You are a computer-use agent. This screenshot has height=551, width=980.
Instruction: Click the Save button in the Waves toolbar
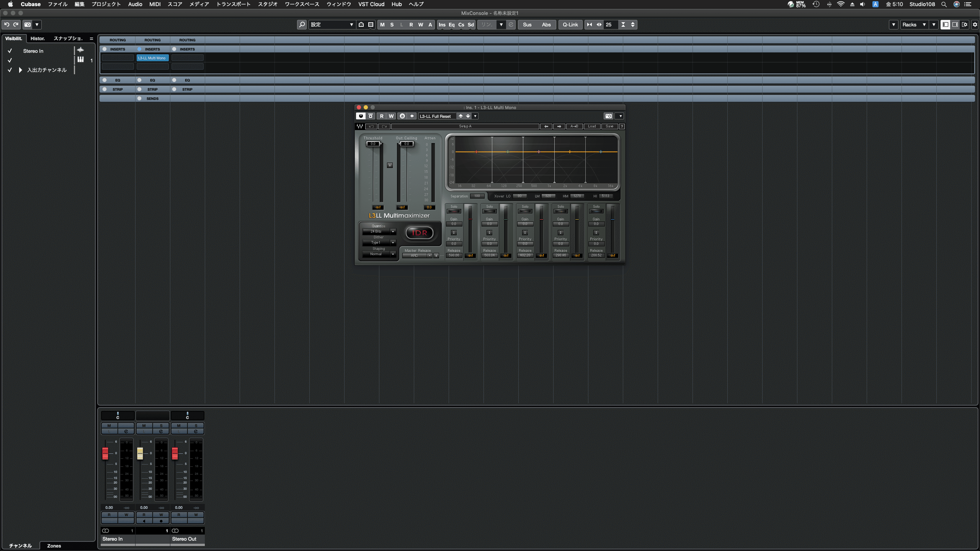tap(609, 126)
